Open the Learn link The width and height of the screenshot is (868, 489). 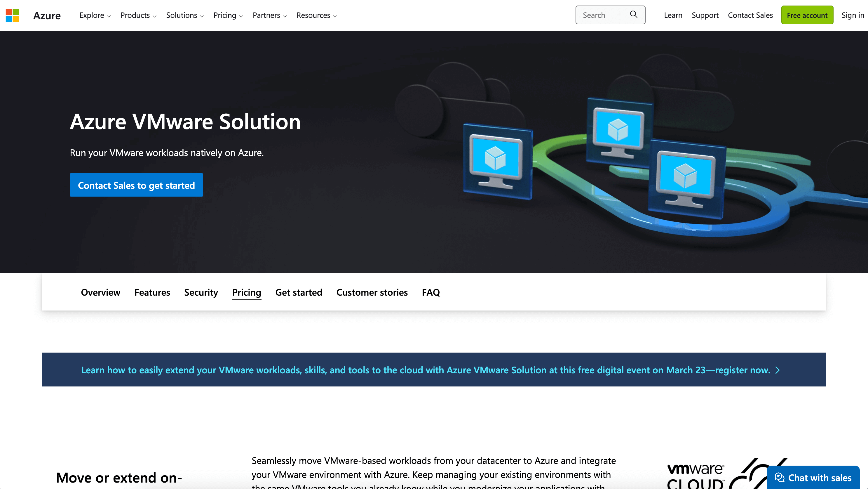[673, 15]
